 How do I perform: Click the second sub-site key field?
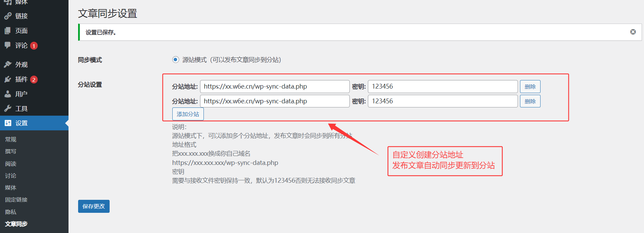(442, 101)
